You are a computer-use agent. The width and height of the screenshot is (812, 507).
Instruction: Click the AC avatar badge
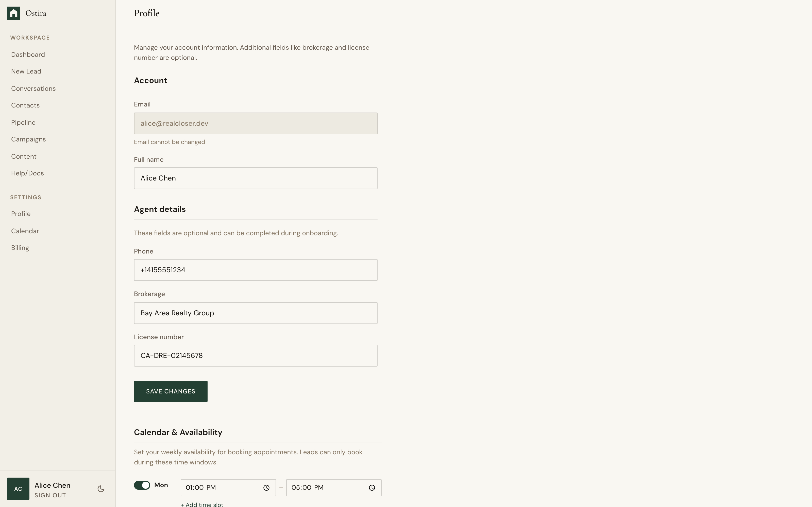click(x=18, y=488)
